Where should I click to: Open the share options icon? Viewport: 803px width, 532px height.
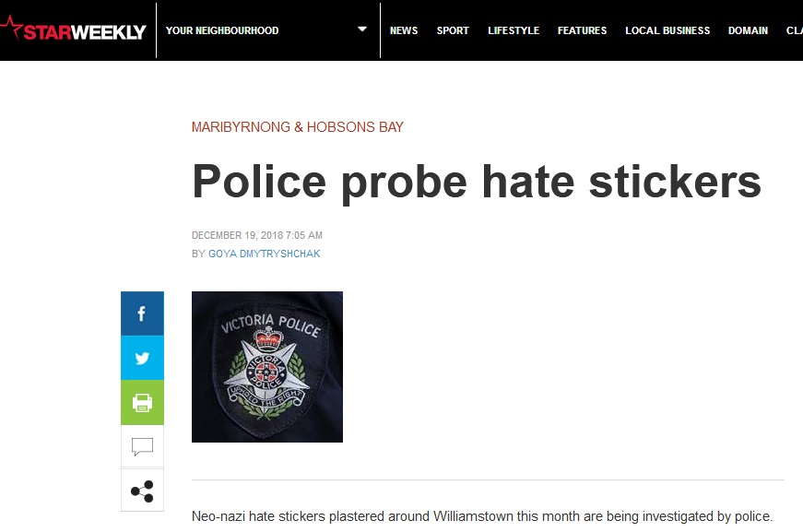(x=142, y=491)
